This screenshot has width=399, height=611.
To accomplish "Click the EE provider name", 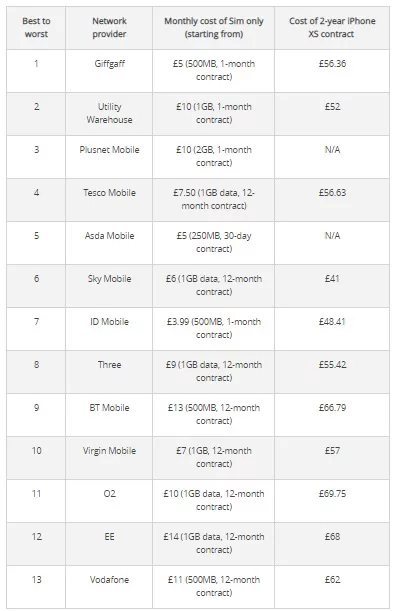I will [x=109, y=537].
